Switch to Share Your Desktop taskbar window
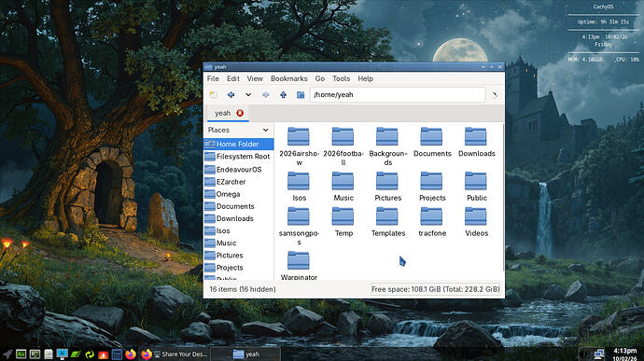The width and height of the screenshot is (644, 361). pyautogui.click(x=175, y=354)
